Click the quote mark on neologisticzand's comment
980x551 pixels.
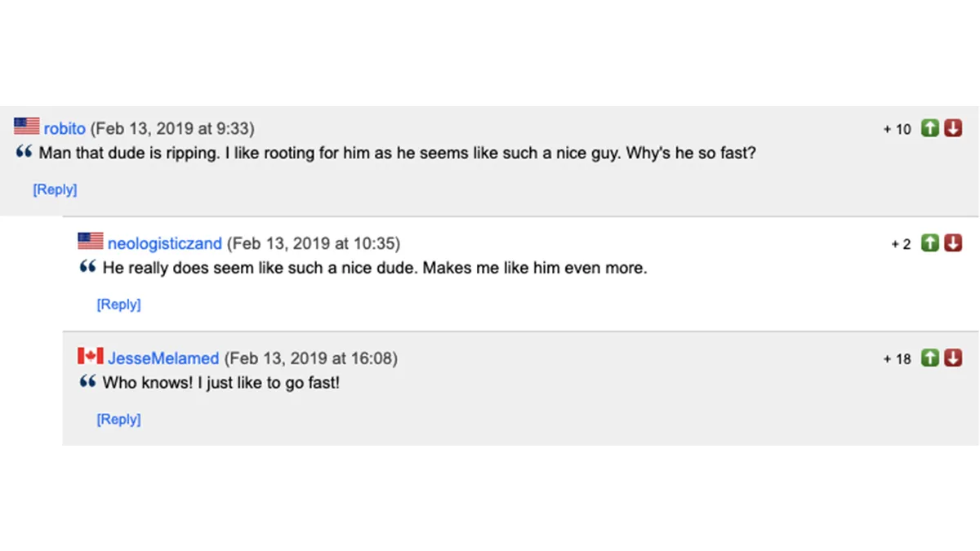87,268
